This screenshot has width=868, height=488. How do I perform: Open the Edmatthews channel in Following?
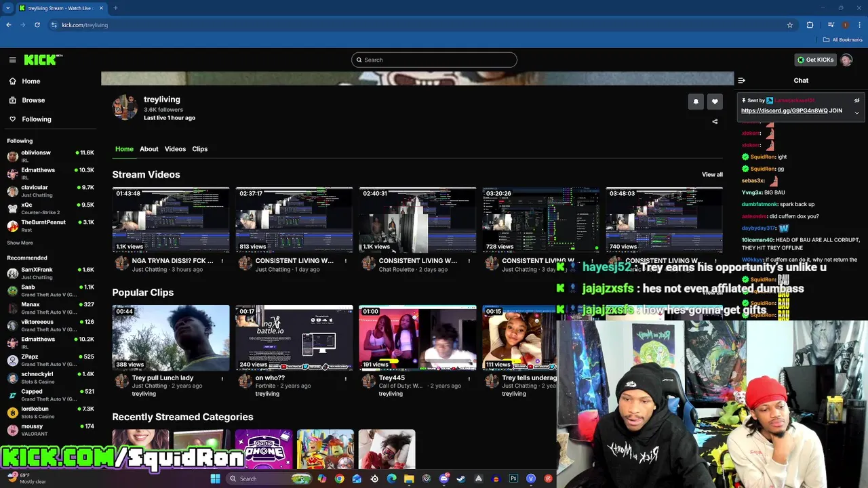point(50,174)
